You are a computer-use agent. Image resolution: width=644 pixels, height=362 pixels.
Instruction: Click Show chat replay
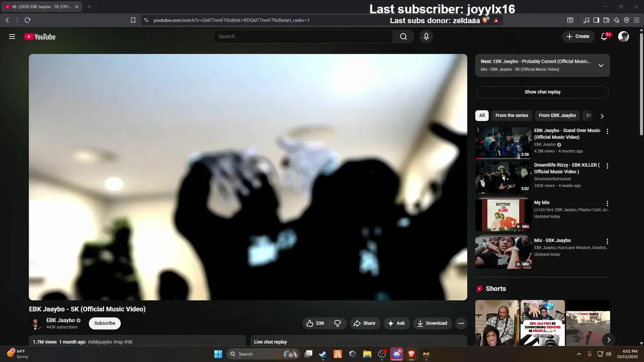pos(542,92)
